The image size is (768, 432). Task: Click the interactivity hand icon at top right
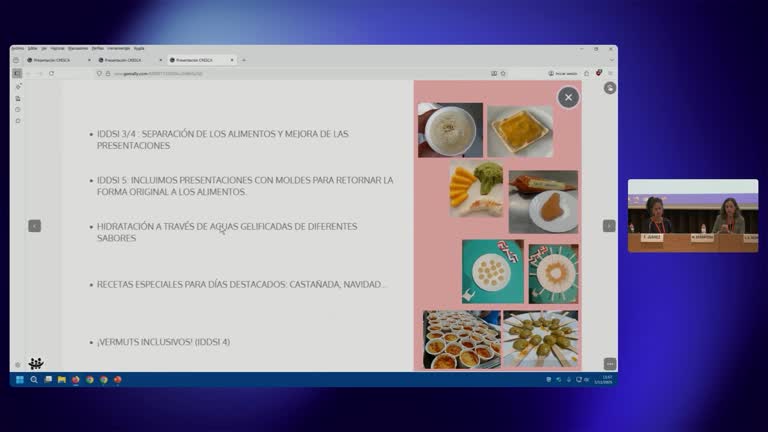click(x=610, y=88)
